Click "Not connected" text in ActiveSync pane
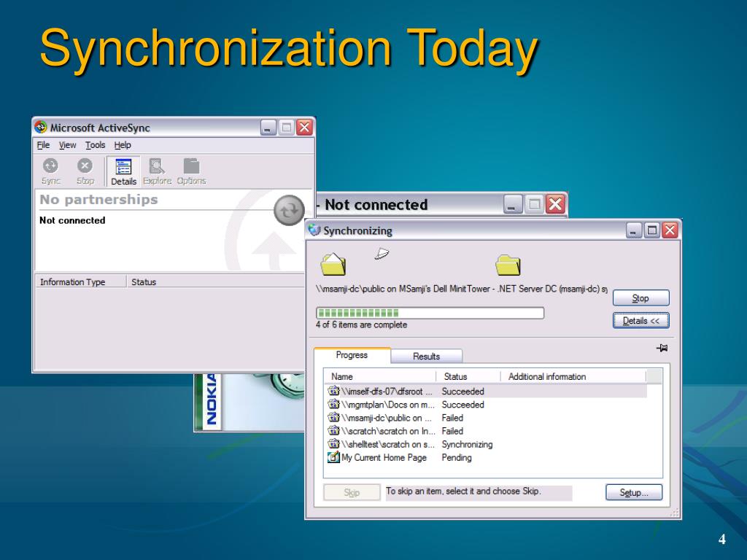 tap(72, 220)
